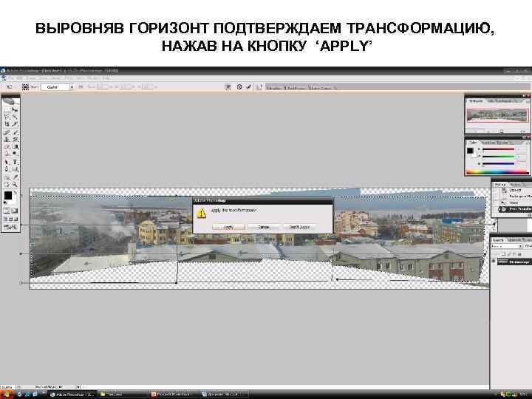Select the Clone Stamp tool
Screen dimensions: 532x399
point(7,140)
